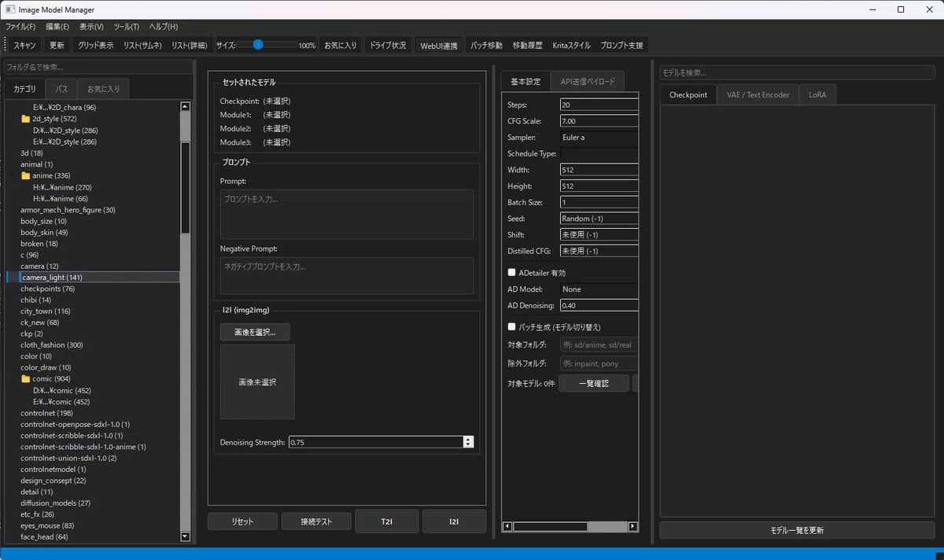Viewport: 944px width, 560px height.
Task: Switch to グリッド表示 view
Action: [95, 46]
